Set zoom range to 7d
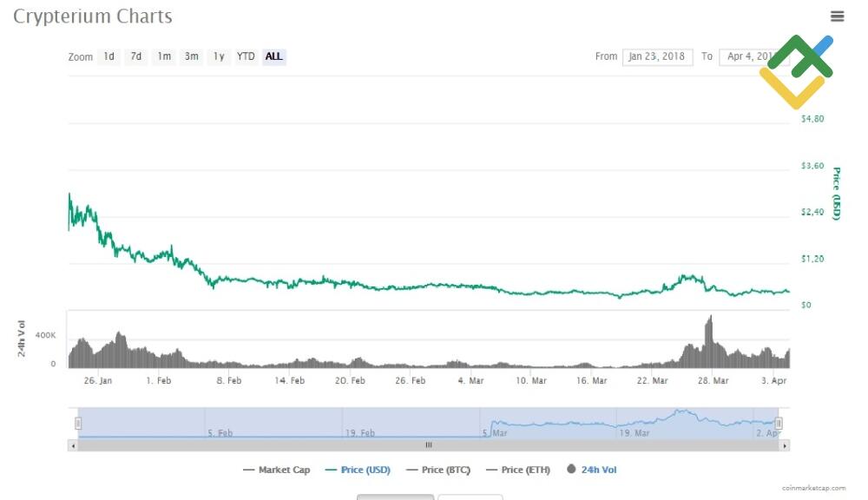868x500 pixels. (136, 56)
